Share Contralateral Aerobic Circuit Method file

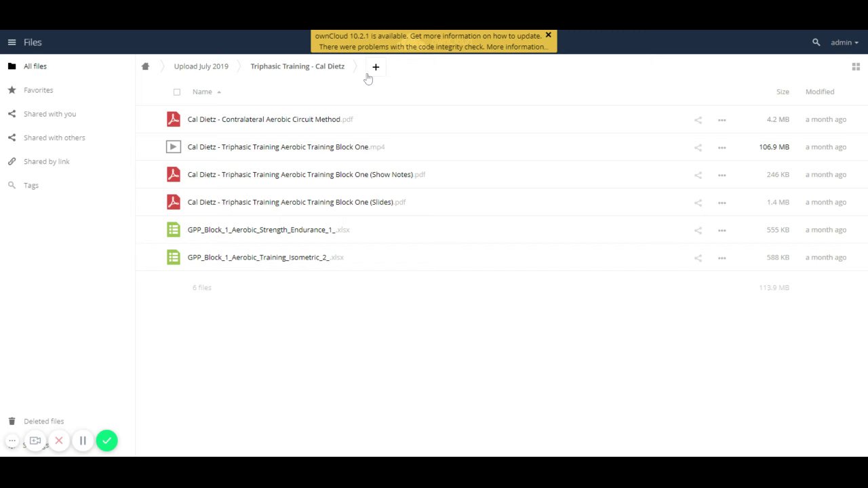click(x=698, y=120)
